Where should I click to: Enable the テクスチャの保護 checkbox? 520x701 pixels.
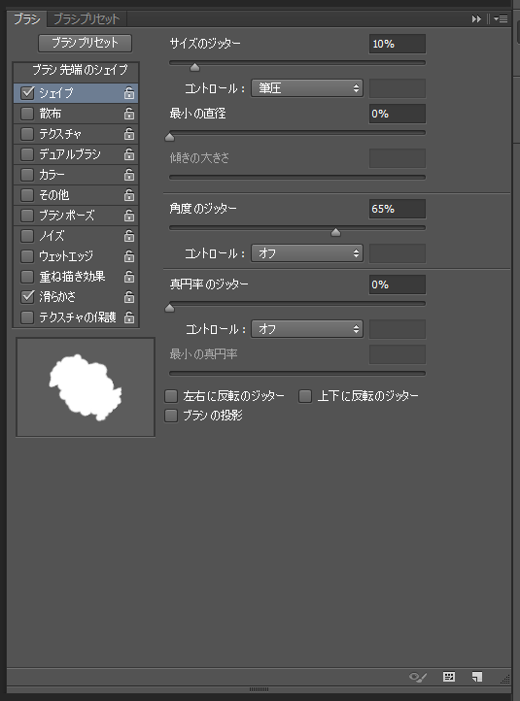(x=27, y=317)
